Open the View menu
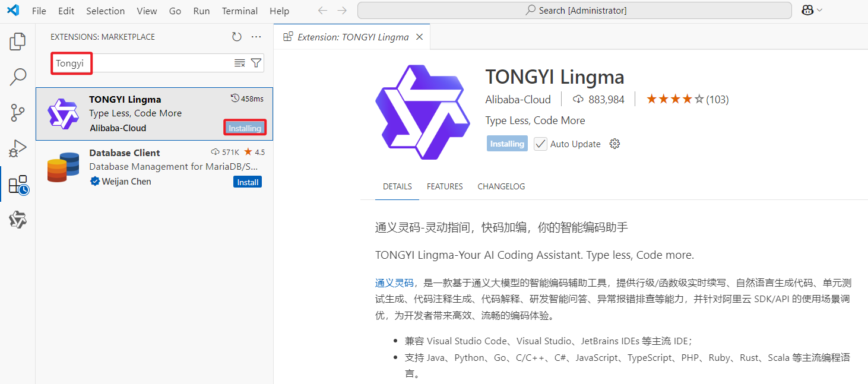 147,11
